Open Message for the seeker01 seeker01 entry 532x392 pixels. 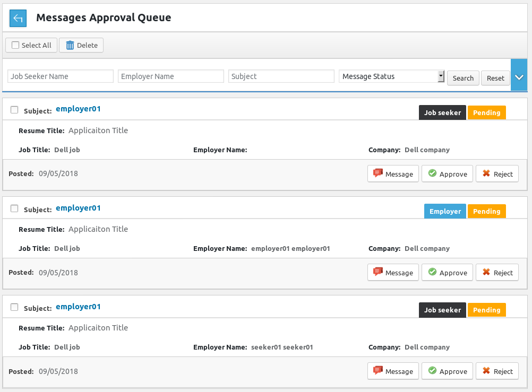point(393,371)
